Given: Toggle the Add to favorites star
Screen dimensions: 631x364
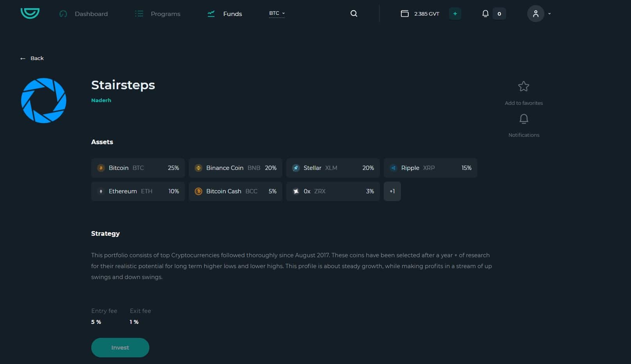Looking at the screenshot, I should [523, 87].
